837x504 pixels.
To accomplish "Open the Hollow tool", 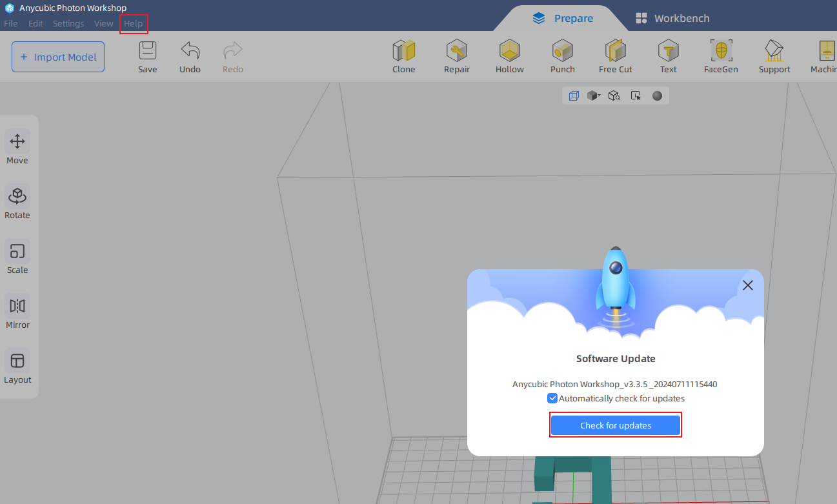I will pyautogui.click(x=510, y=57).
